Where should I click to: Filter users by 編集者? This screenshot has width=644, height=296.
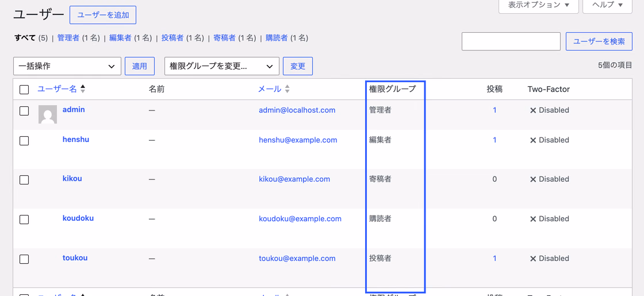[120, 38]
